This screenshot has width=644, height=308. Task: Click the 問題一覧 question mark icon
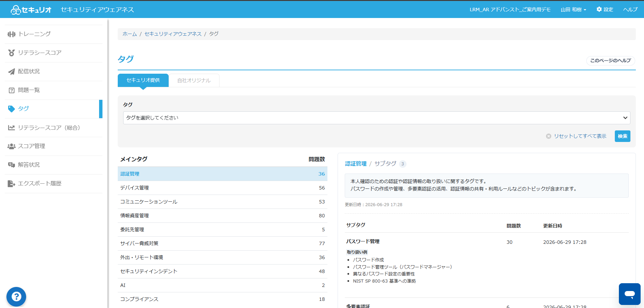tap(12, 90)
